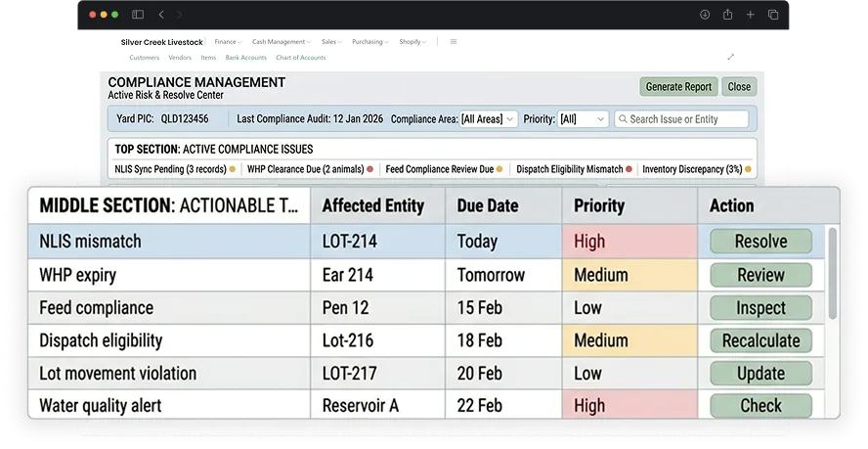This screenshot has width=868, height=449.
Task: Click Update for Lot movement violation
Action: pos(760,373)
